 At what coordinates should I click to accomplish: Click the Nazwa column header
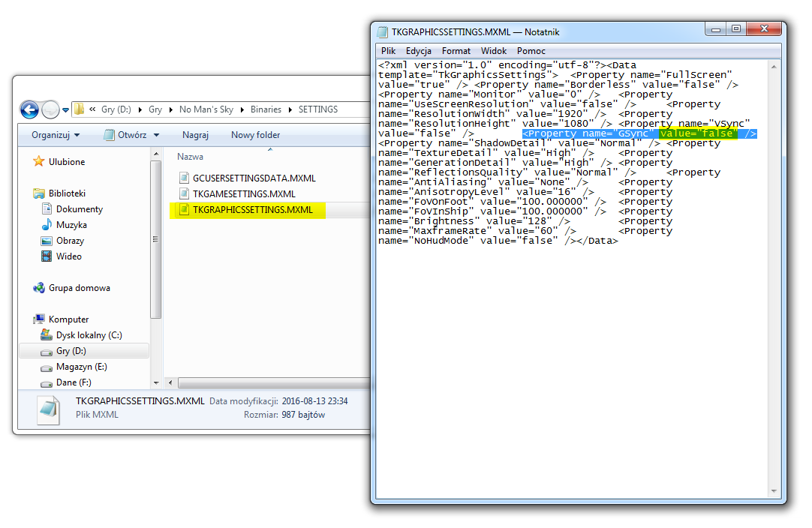190,157
